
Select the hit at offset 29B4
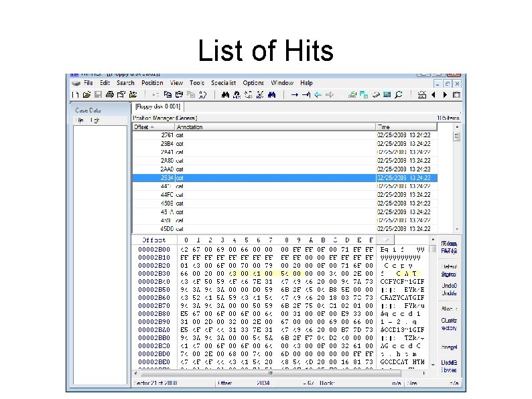click(285, 143)
